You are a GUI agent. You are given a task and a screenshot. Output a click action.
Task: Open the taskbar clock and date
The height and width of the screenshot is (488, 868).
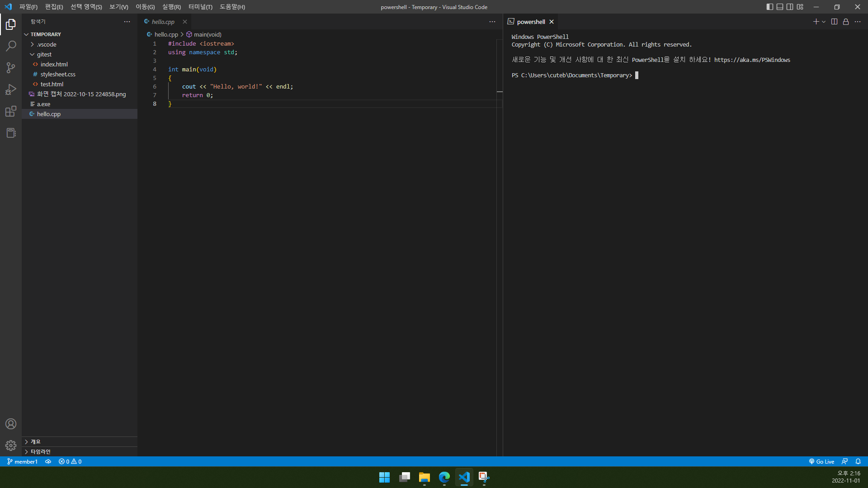[x=846, y=477]
